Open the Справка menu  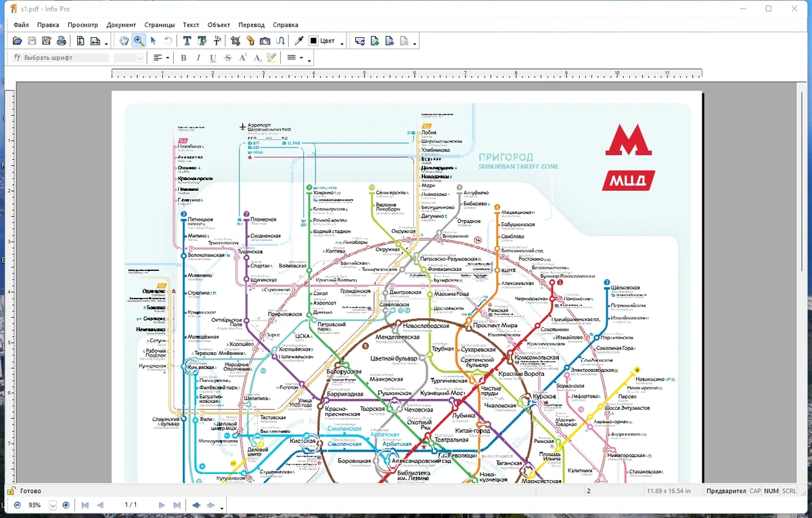[286, 25]
